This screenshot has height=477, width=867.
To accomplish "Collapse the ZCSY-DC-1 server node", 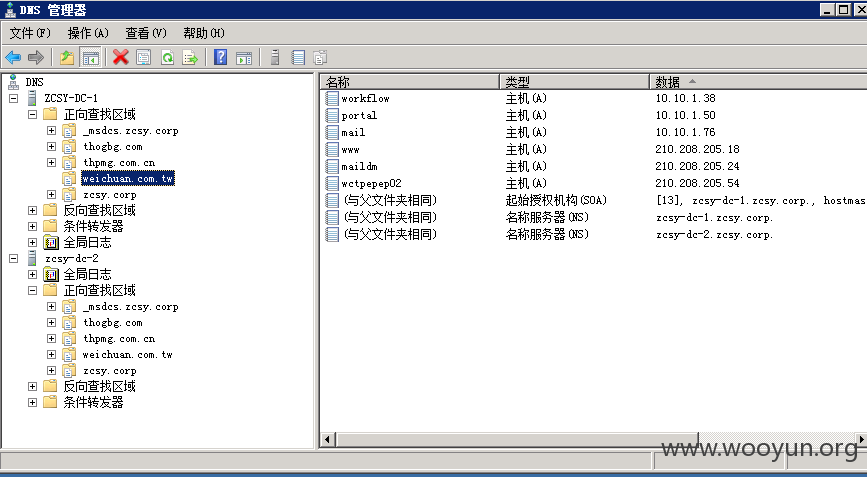I will tap(14, 98).
